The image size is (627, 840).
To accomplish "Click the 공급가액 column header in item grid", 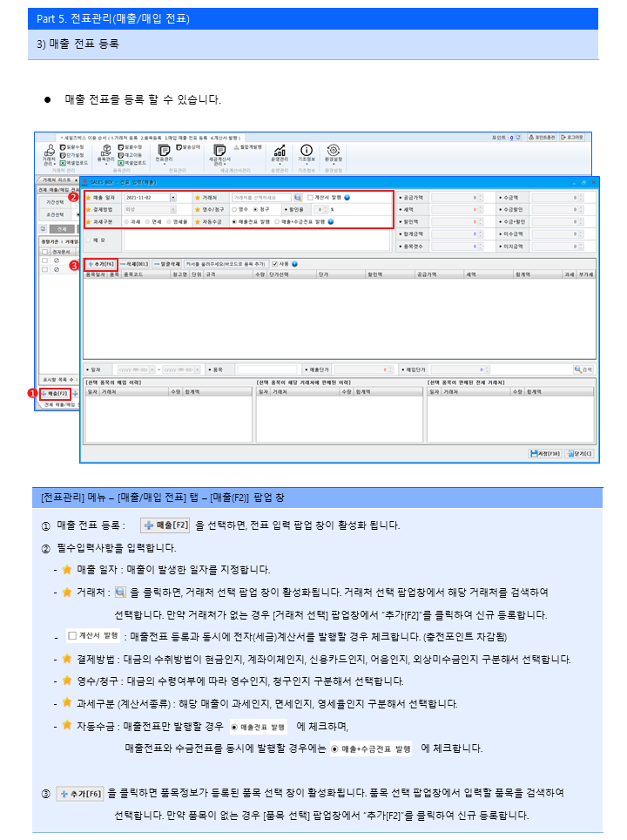I will point(439,274).
